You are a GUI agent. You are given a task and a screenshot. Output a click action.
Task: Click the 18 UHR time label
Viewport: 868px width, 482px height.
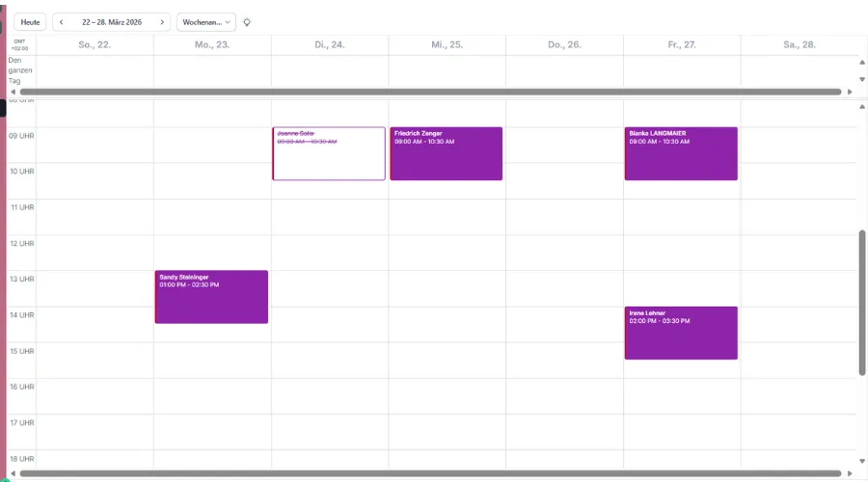click(21, 459)
